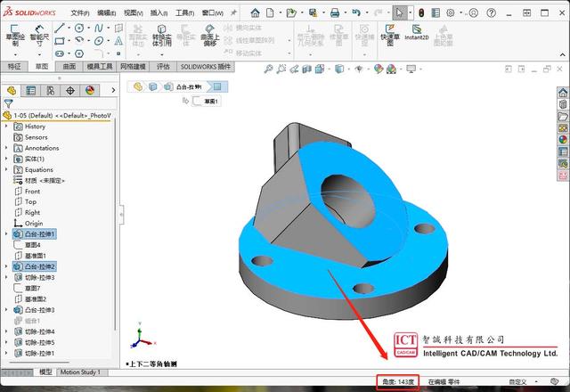Screen dimensions: 570x392
Task: Collapse the feature tree panel handle
Action: [121, 214]
